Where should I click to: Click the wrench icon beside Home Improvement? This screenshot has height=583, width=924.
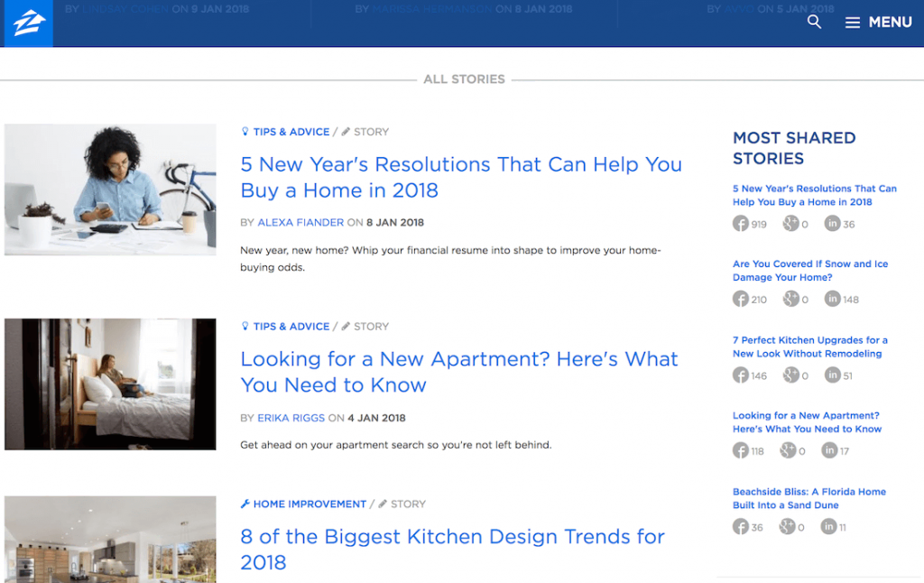click(x=245, y=504)
